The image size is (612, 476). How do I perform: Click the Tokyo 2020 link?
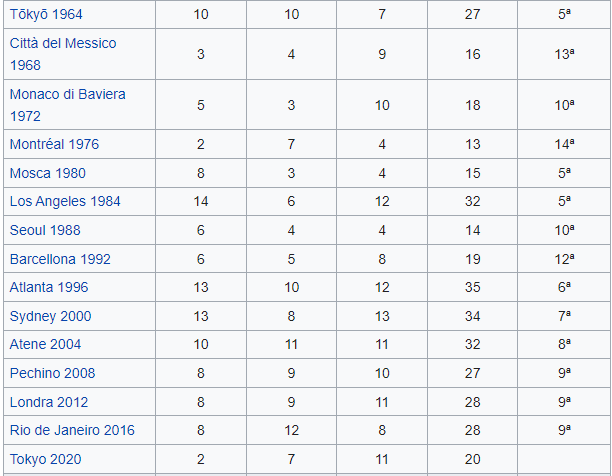point(45,459)
